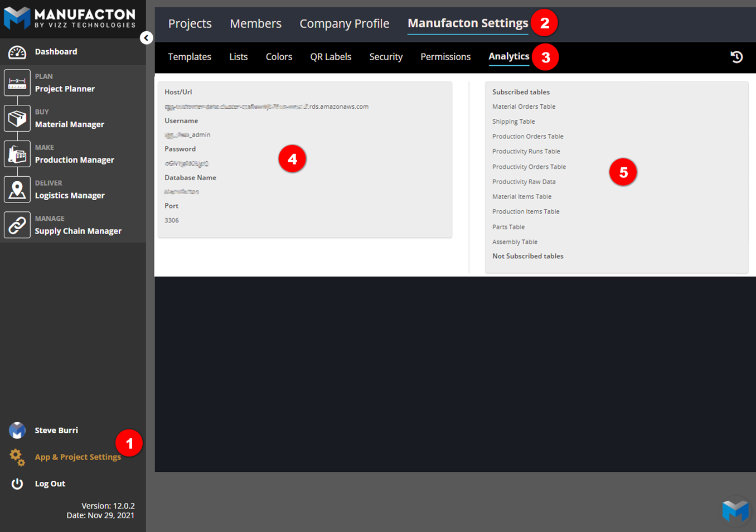This screenshot has width=756, height=532.
Task: Navigate to the Members page
Action: [x=255, y=23]
